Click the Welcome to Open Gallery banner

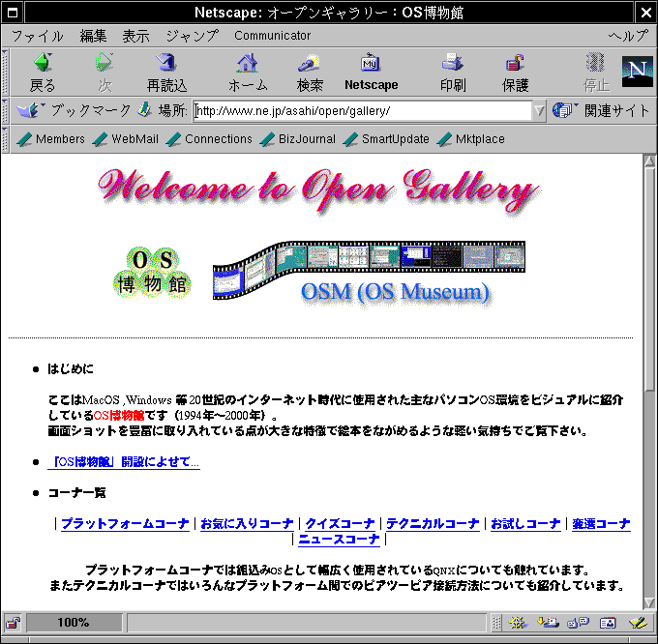[x=318, y=191]
